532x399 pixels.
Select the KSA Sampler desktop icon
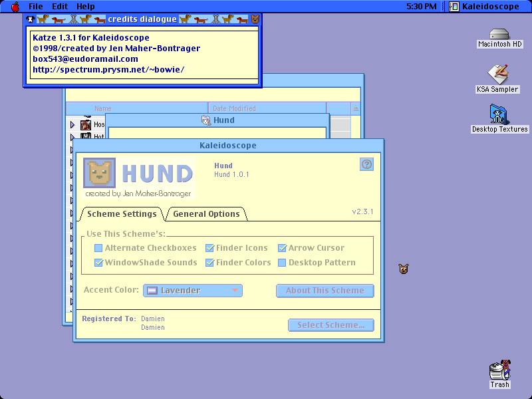[x=497, y=79]
